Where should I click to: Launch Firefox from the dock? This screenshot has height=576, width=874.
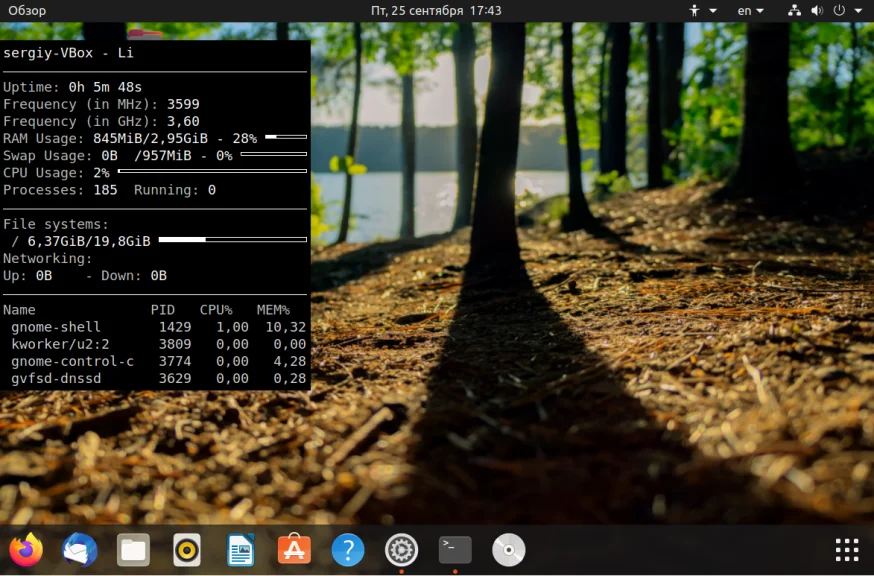[x=27, y=549]
